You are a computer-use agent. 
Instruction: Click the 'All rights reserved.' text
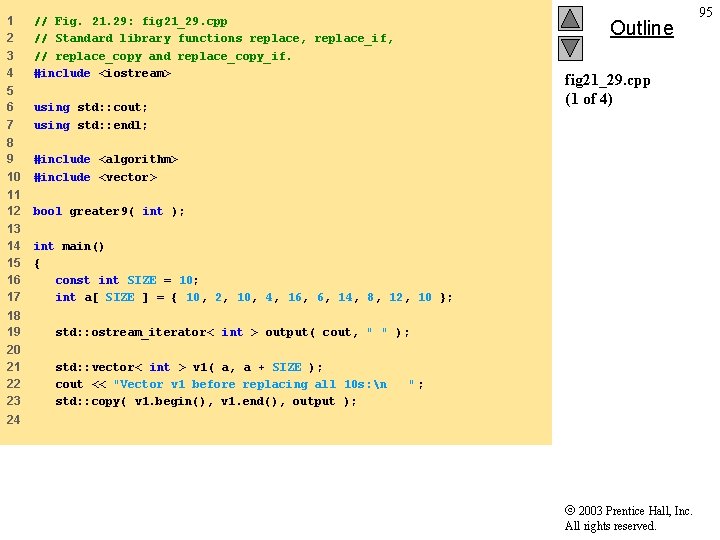click(610, 526)
